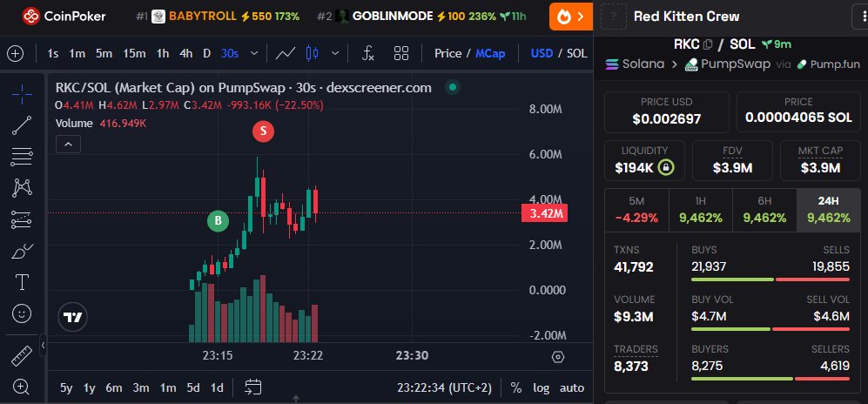Select the 4h timeframe
This screenshot has width=868, height=404.
[186, 54]
